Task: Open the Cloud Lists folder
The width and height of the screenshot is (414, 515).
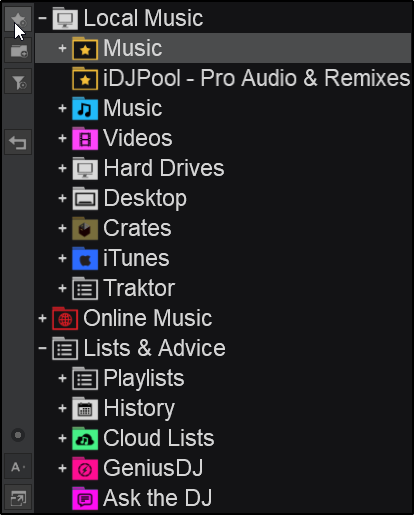Action: (x=159, y=438)
